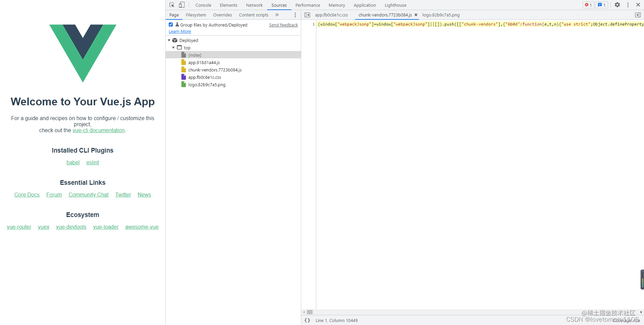Open the Core Docs link
The width and height of the screenshot is (644, 325).
coord(27,195)
